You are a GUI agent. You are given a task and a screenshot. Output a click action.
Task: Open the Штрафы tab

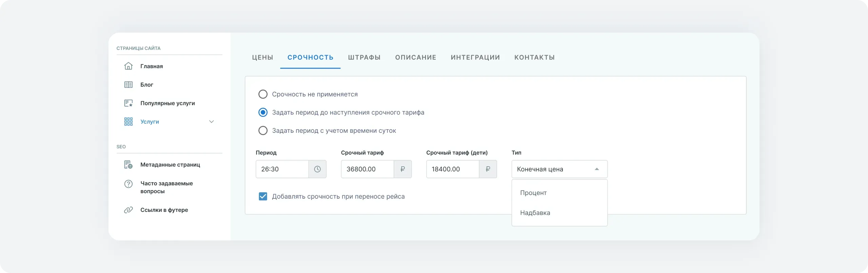pyautogui.click(x=364, y=57)
